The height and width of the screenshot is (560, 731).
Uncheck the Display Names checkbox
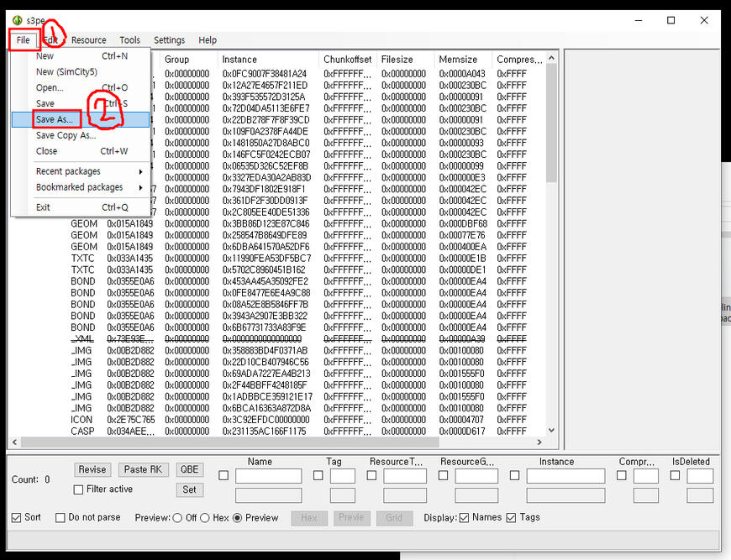tap(465, 518)
